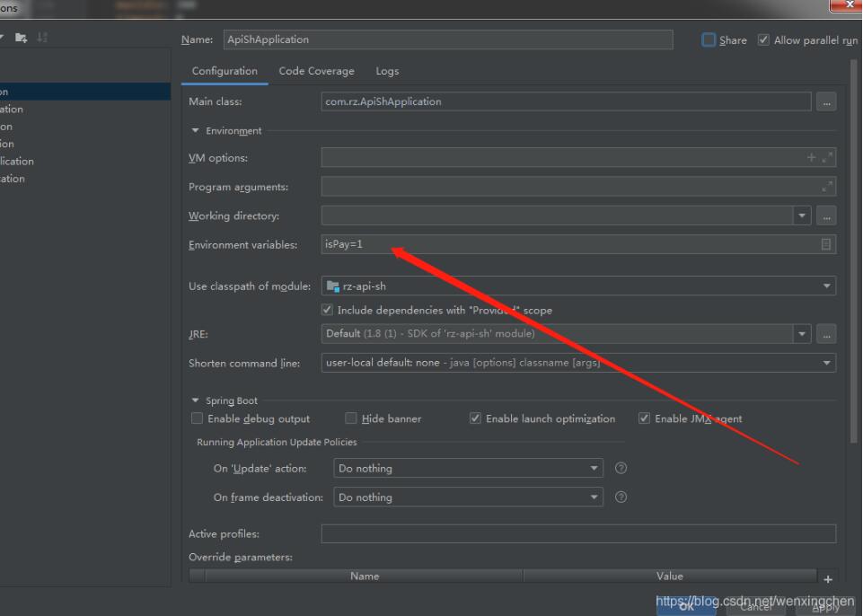This screenshot has width=863, height=616.
Task: Open the Working directory browse button
Action: click(x=826, y=216)
